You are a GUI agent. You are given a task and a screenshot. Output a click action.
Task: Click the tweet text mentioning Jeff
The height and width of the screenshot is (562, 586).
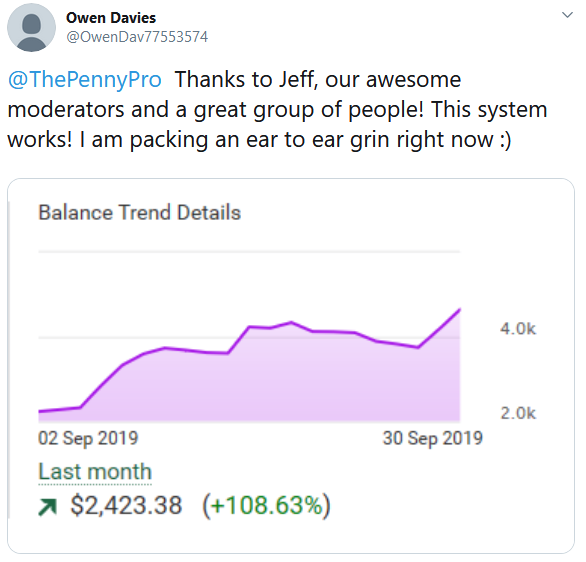tap(318, 80)
